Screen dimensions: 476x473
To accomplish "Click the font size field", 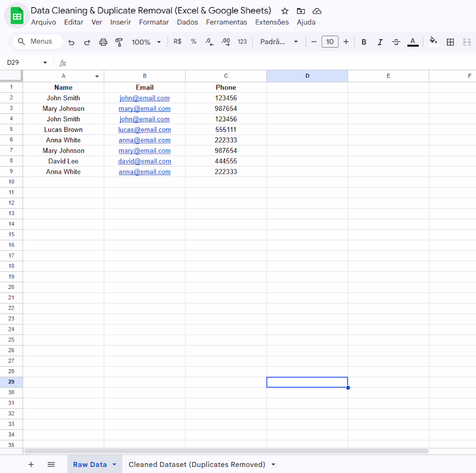I will point(330,41).
